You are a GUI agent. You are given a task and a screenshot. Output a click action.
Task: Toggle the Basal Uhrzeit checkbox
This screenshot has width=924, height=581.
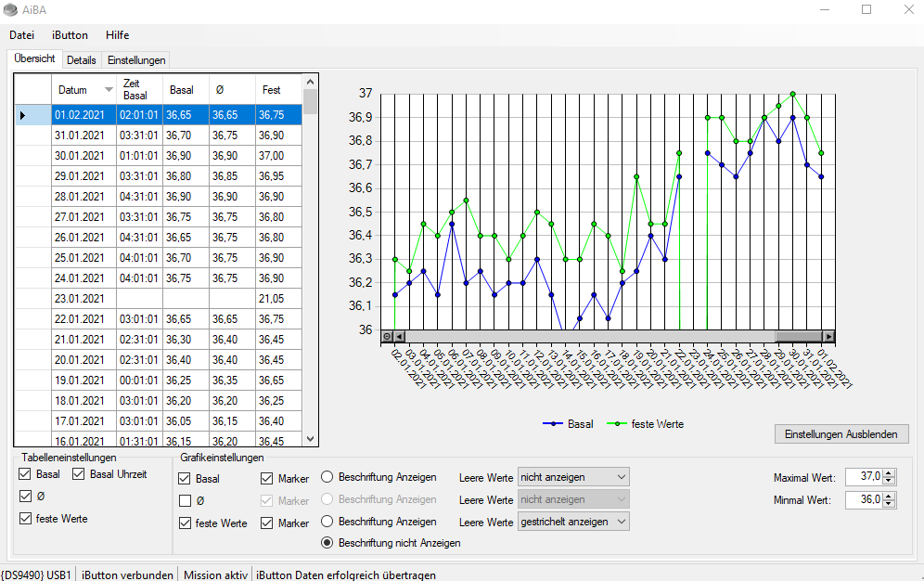click(78, 473)
